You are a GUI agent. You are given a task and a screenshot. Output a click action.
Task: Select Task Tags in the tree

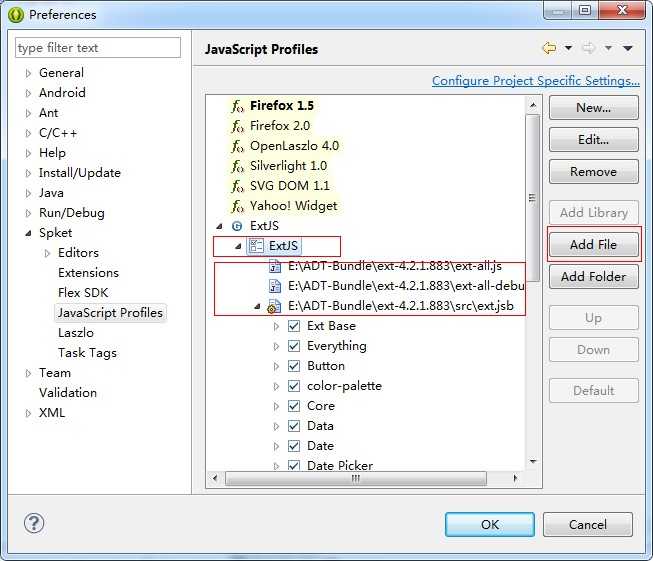click(x=87, y=353)
